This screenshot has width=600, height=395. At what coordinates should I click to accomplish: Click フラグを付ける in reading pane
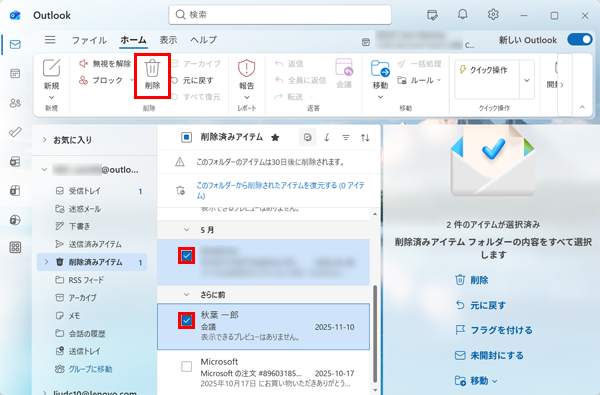point(494,330)
